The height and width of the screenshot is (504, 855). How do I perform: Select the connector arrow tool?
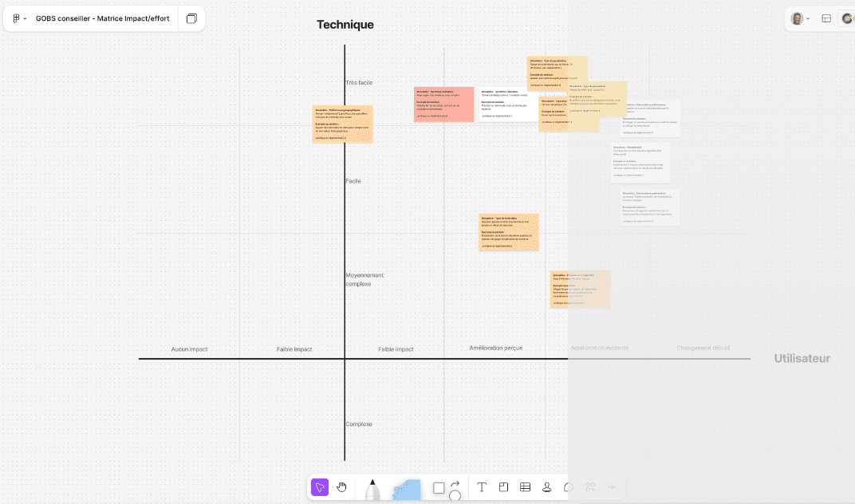pyautogui.click(x=455, y=483)
